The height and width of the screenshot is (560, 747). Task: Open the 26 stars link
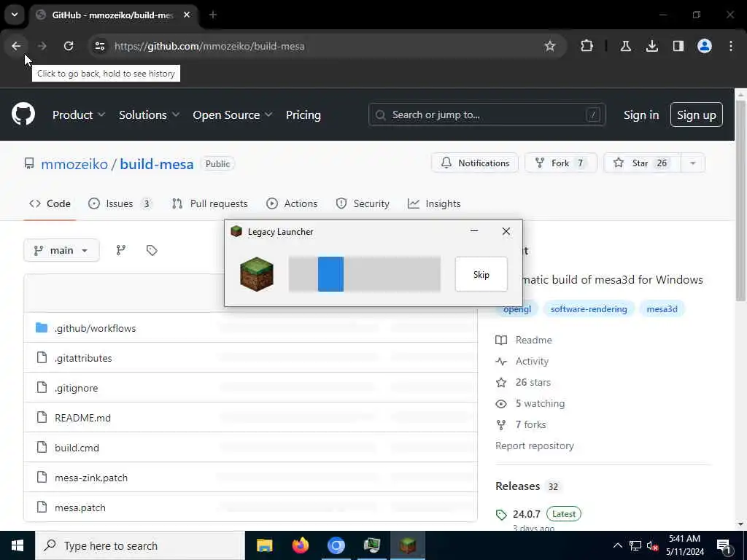coord(533,382)
